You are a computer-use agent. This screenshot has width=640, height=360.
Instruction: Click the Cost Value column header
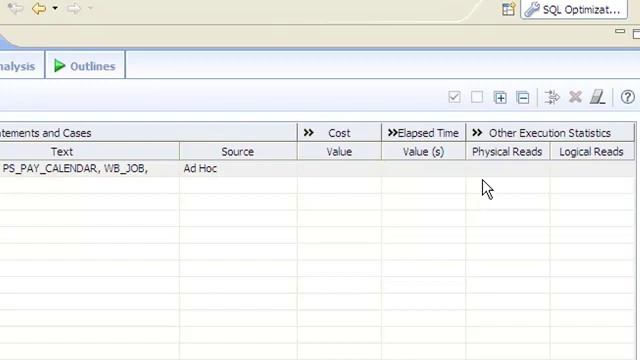(339, 152)
